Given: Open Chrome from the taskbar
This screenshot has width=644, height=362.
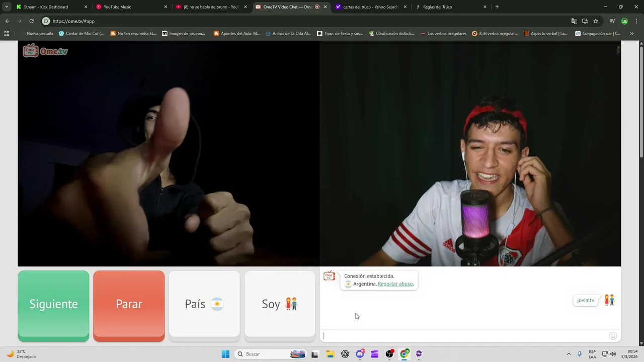Looking at the screenshot, I should (x=405, y=354).
